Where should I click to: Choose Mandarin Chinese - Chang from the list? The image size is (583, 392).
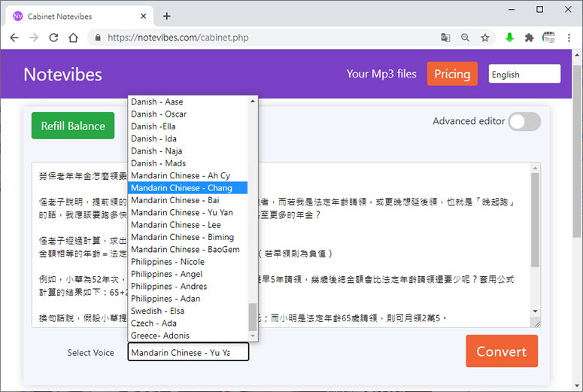(181, 188)
